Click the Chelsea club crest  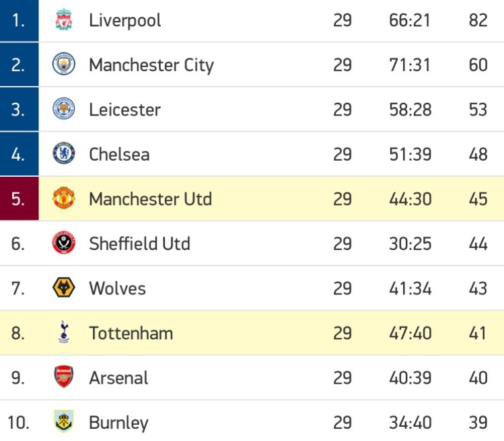tap(64, 153)
